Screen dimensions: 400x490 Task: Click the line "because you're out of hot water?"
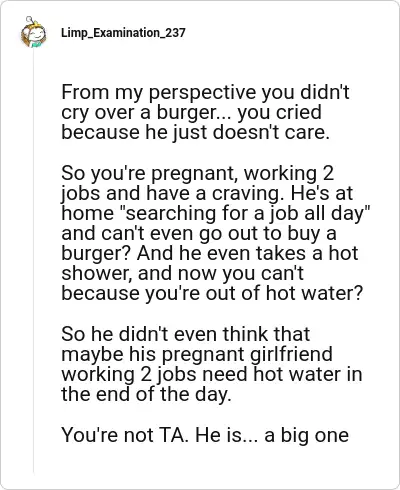(212, 293)
